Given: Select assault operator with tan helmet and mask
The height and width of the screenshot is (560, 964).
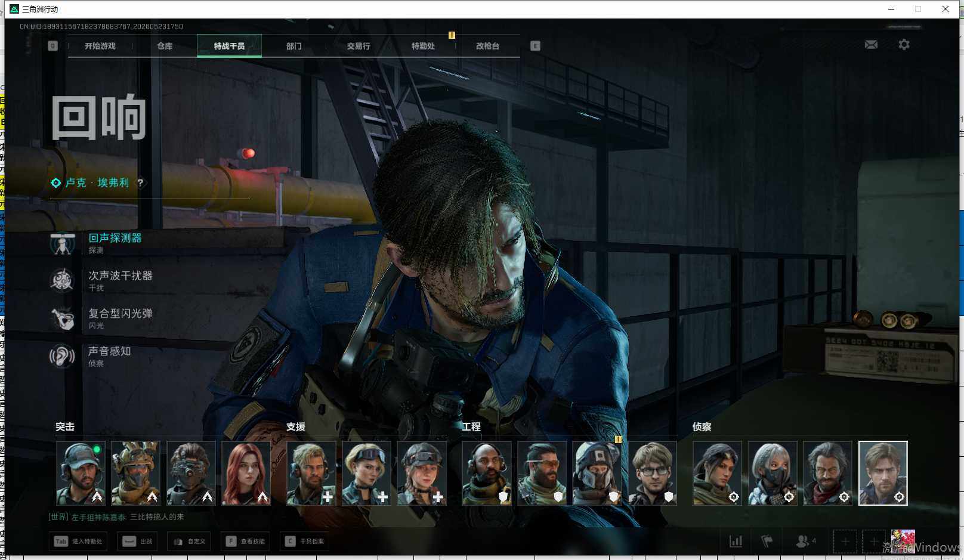Looking at the screenshot, I should (135, 473).
